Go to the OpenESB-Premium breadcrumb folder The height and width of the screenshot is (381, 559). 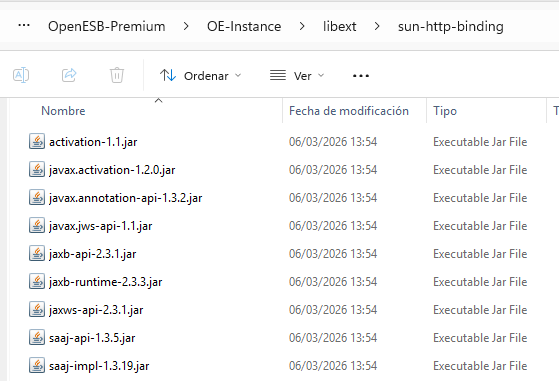click(x=107, y=26)
